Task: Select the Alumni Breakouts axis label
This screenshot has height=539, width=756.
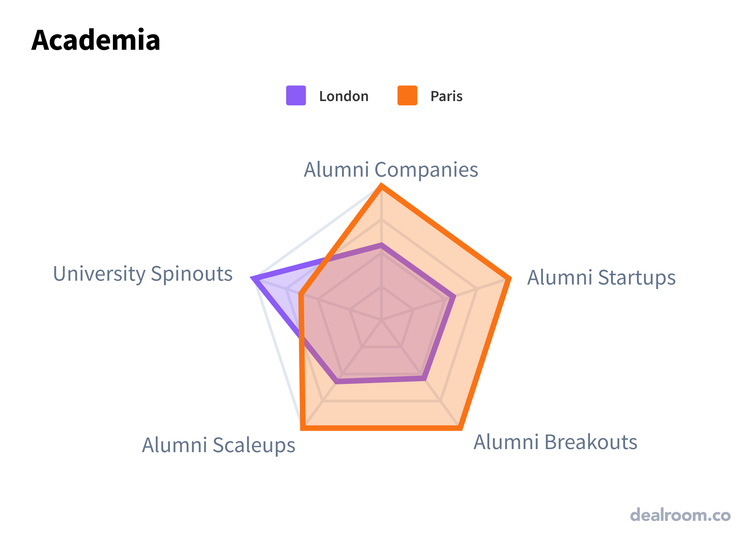Action: (x=555, y=442)
